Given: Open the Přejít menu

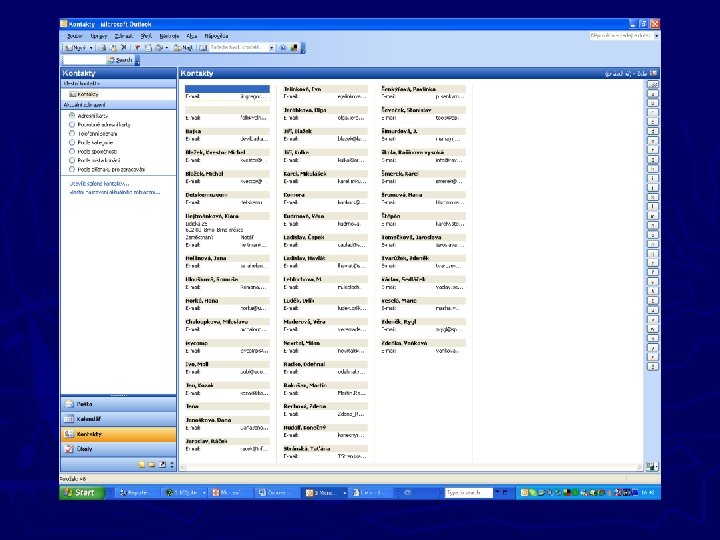Looking at the screenshot, I should tap(146, 36).
